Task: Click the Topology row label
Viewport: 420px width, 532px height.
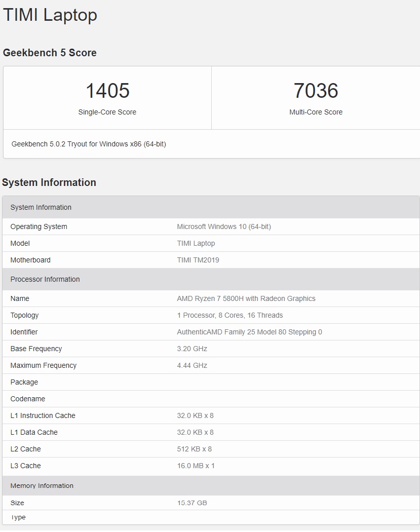Action: tap(24, 315)
